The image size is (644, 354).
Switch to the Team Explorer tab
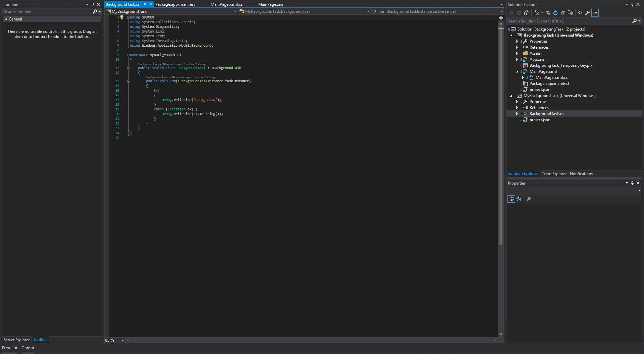coord(554,174)
